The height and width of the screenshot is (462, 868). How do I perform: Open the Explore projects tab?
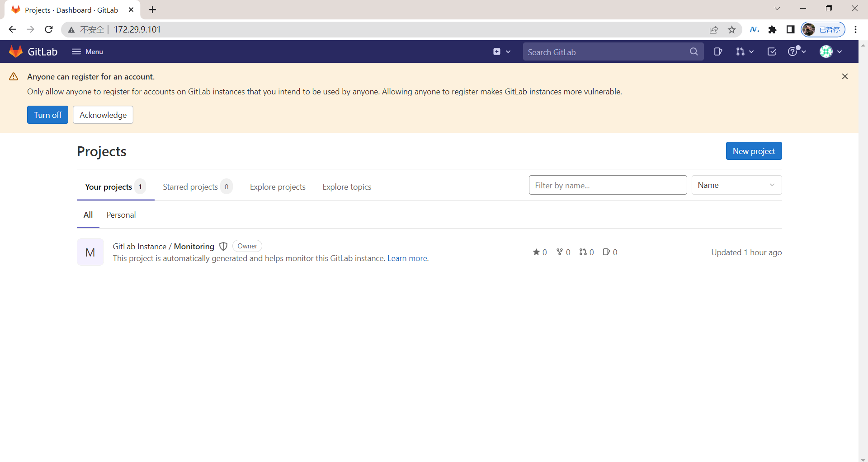point(278,187)
